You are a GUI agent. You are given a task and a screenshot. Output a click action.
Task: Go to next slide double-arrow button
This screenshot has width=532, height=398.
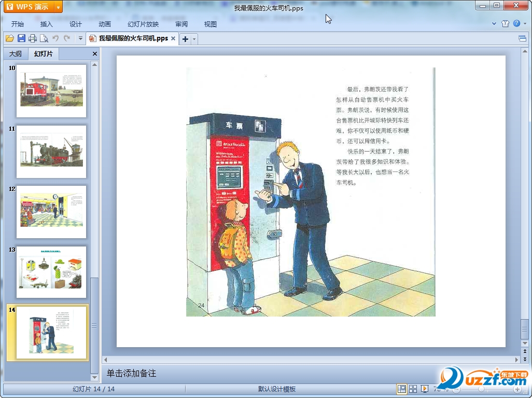coord(525,359)
